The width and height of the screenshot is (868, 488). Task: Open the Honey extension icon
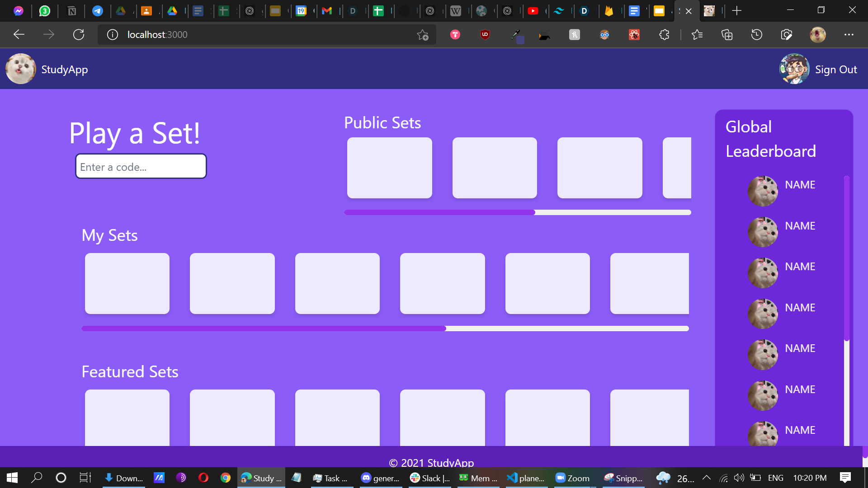(x=575, y=35)
